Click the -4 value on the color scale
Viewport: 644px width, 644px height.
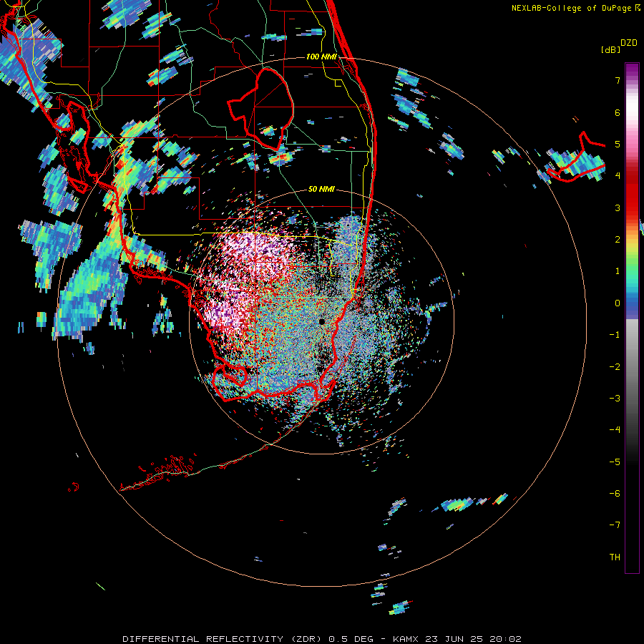coord(615,430)
